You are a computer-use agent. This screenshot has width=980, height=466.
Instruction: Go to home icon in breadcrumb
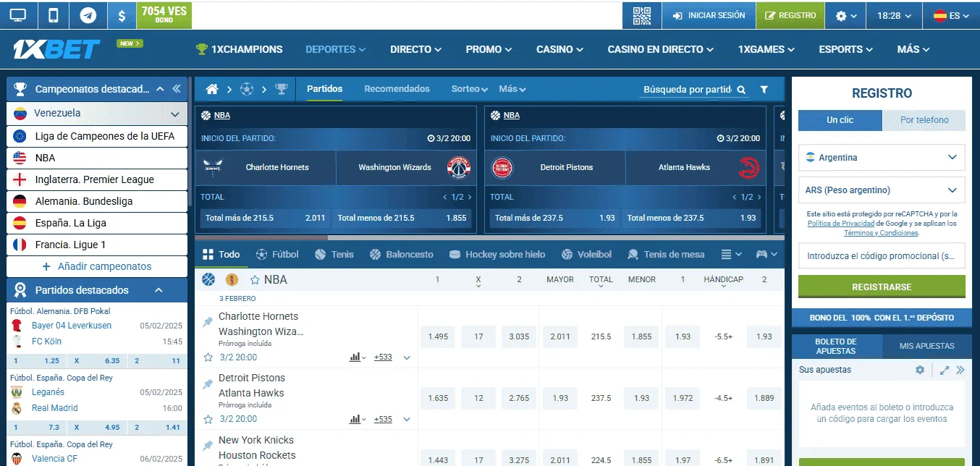click(212, 89)
